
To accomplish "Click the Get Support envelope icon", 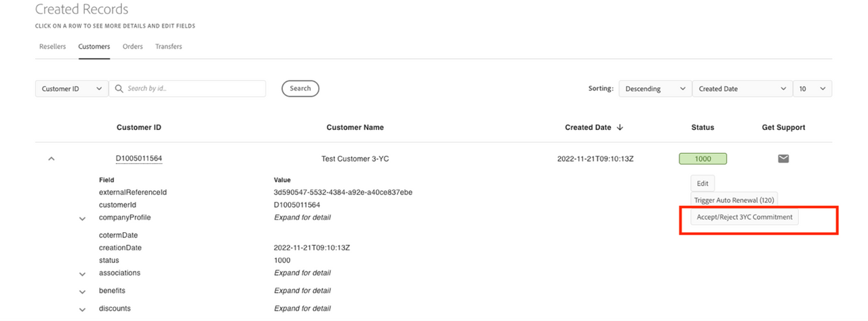I will [x=783, y=158].
